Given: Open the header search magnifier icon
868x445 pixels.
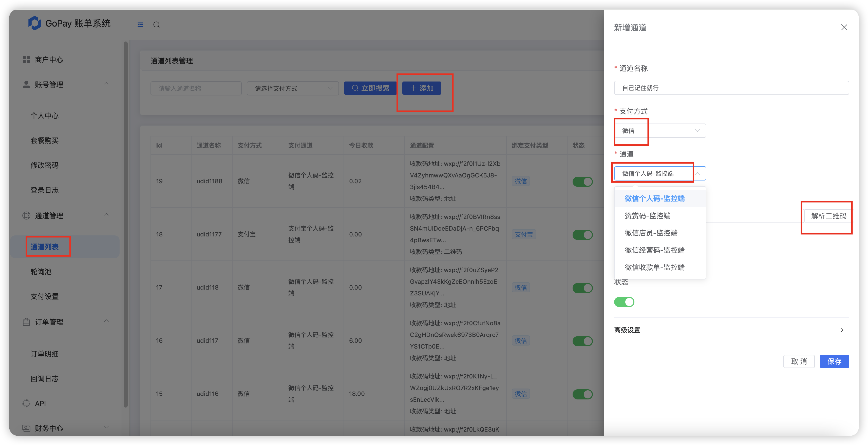Looking at the screenshot, I should (156, 25).
